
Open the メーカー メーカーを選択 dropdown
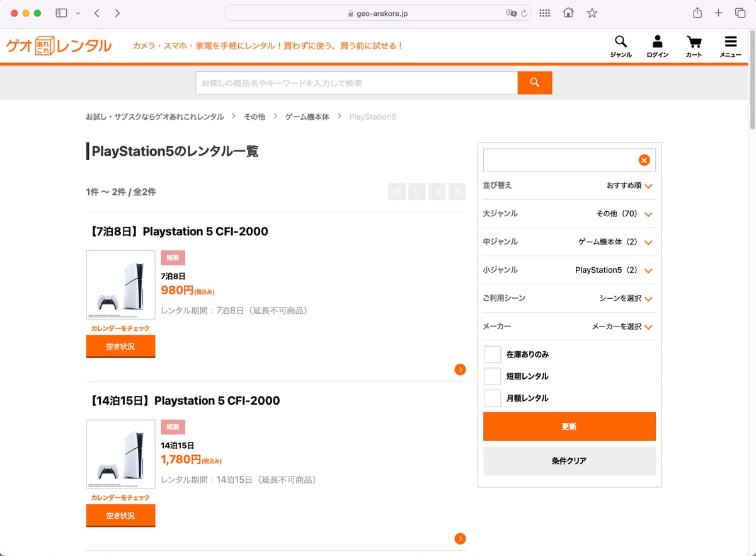[x=570, y=327]
